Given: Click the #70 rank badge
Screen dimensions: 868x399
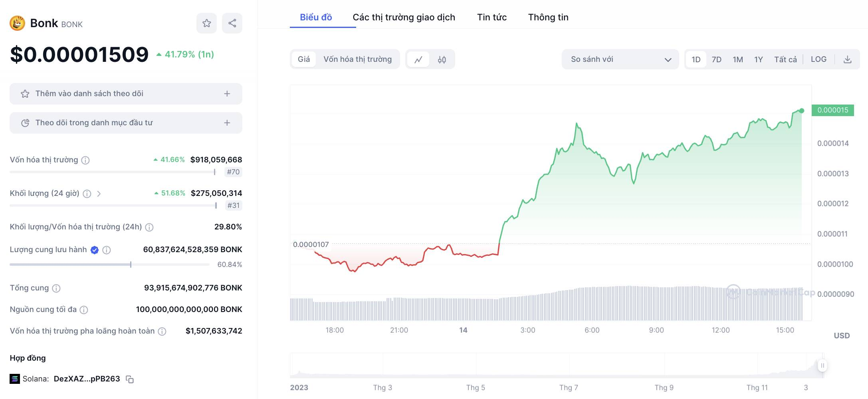Looking at the screenshot, I should [234, 172].
